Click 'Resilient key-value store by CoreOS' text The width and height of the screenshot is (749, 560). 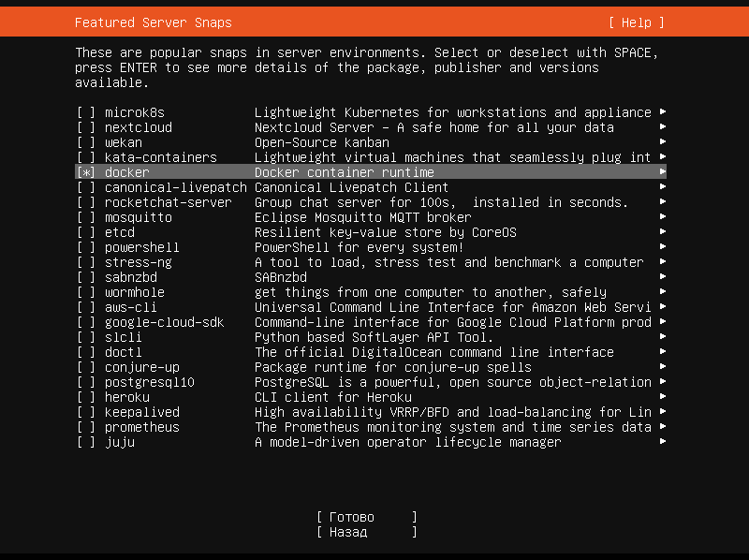[386, 232]
